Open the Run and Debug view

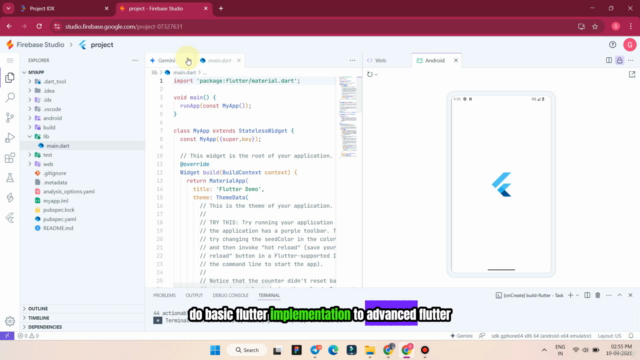(10, 138)
